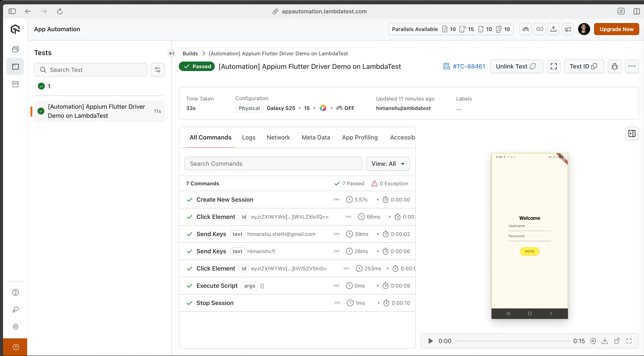Select the Tests window icon in sidebar
The width and height of the screenshot is (644, 356).
16,67
